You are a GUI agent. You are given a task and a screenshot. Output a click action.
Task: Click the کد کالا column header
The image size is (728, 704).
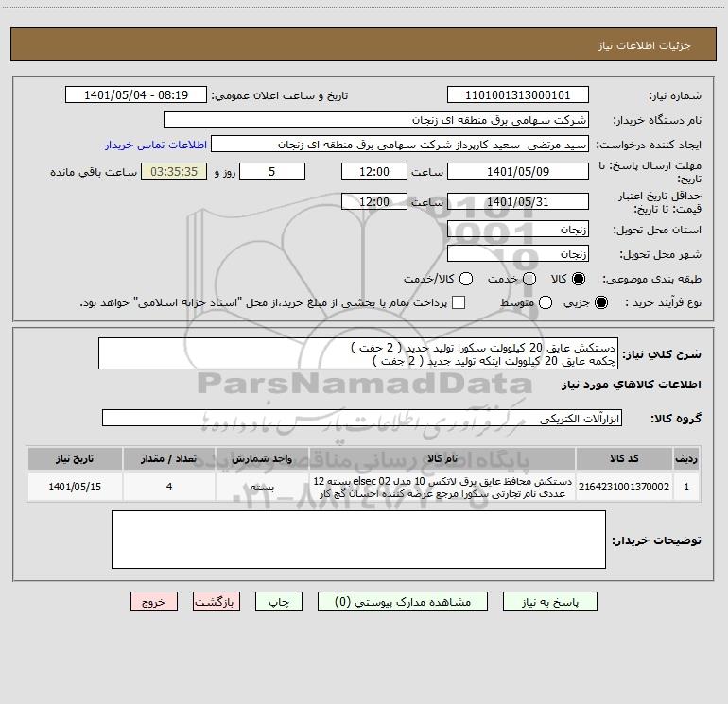[x=624, y=458]
